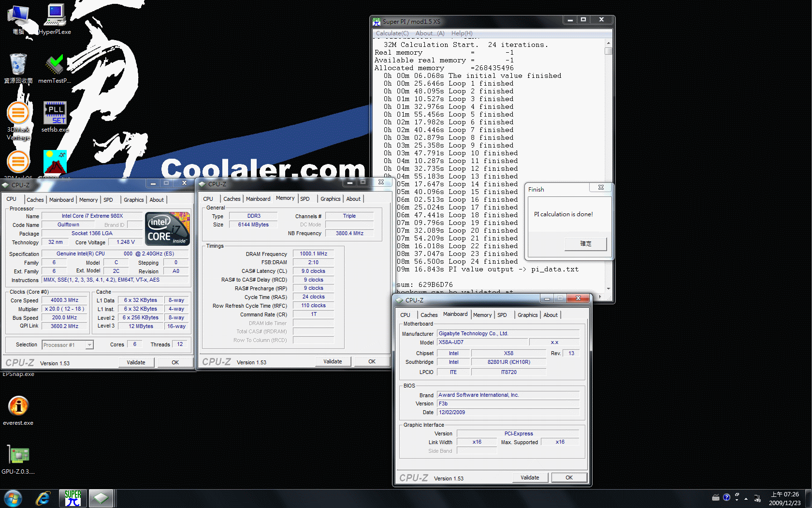Viewport: 812px width, 508px height.
Task: Click the X58A-UD7 model field
Action: (x=482, y=343)
